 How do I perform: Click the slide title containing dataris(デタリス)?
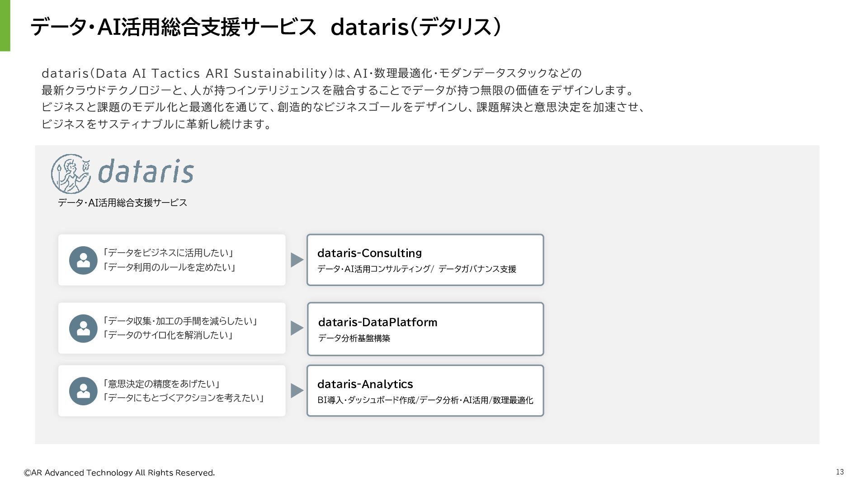click(x=266, y=27)
